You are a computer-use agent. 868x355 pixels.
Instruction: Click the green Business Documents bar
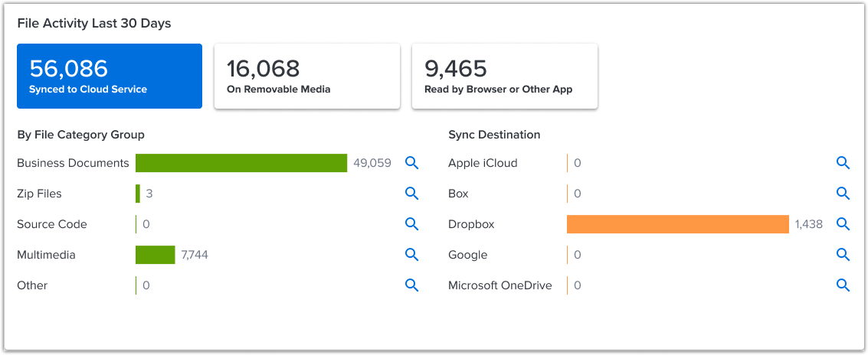coord(241,163)
